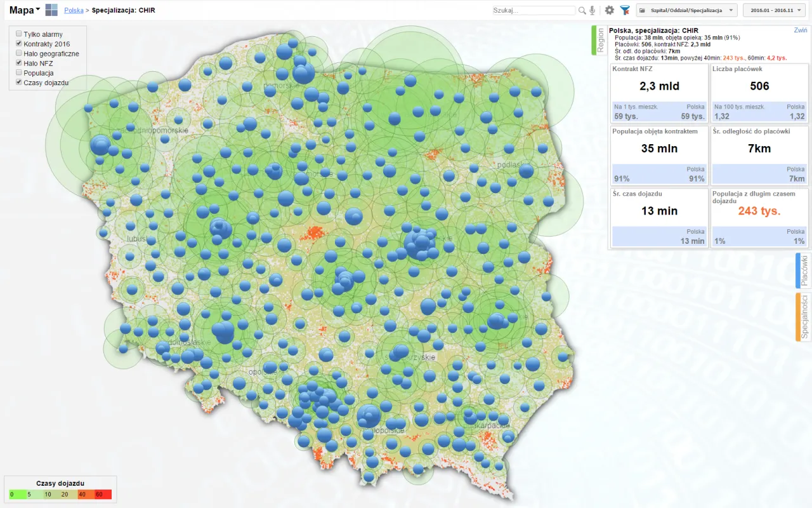Open the Polska breadcrumb link
The height and width of the screenshot is (508, 812).
pos(75,10)
